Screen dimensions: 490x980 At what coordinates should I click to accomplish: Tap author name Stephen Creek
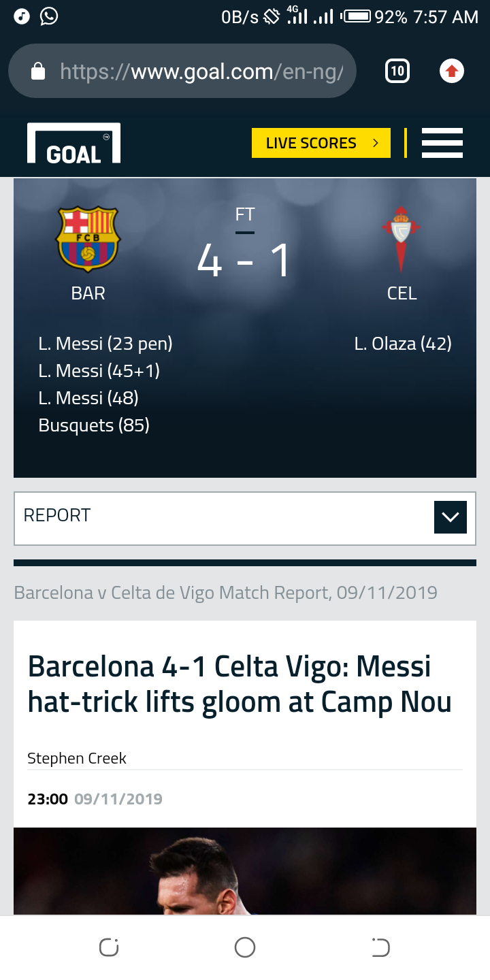pos(77,758)
